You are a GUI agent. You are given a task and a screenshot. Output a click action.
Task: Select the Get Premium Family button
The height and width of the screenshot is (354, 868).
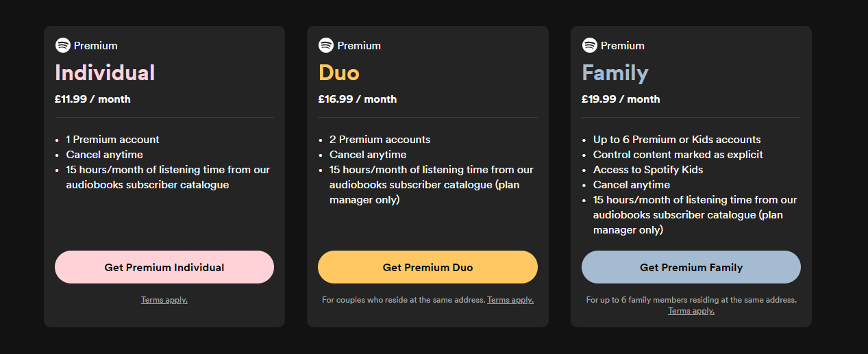pyautogui.click(x=691, y=267)
